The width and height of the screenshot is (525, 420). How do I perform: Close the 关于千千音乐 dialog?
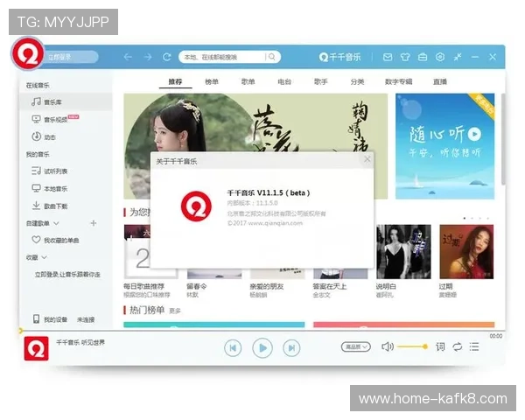pyautogui.click(x=367, y=159)
